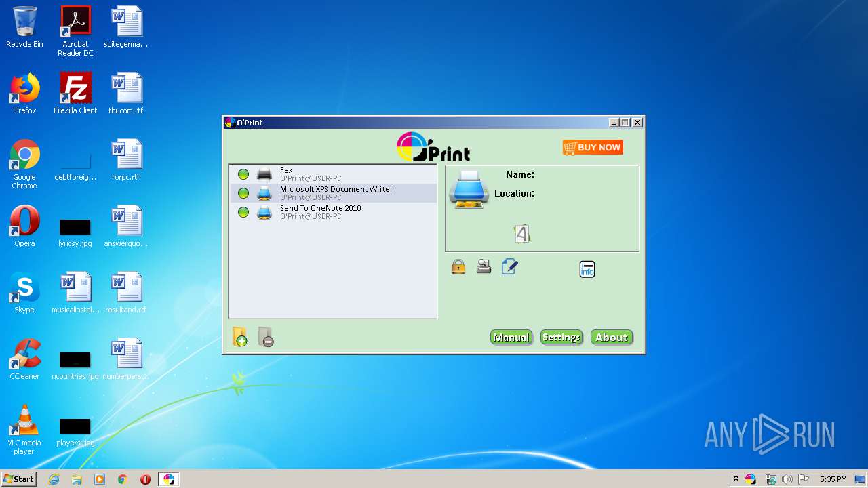This screenshot has width=868, height=488.
Task: Open Skype desktop shortcut
Action: [x=24, y=293]
